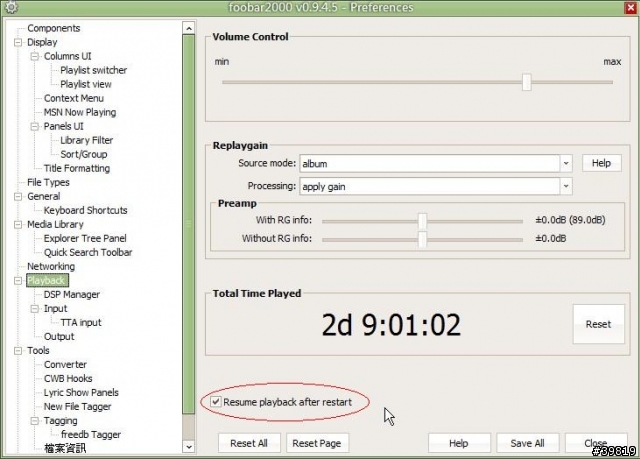The height and width of the screenshot is (459, 640).
Task: Open Playlist view settings page
Action: pyautogui.click(x=86, y=84)
